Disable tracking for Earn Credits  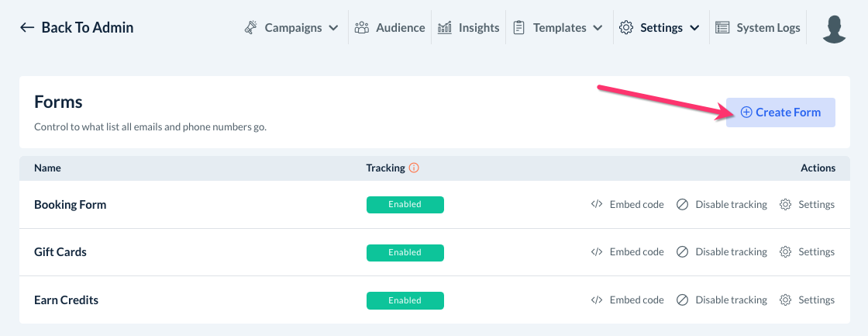click(722, 300)
